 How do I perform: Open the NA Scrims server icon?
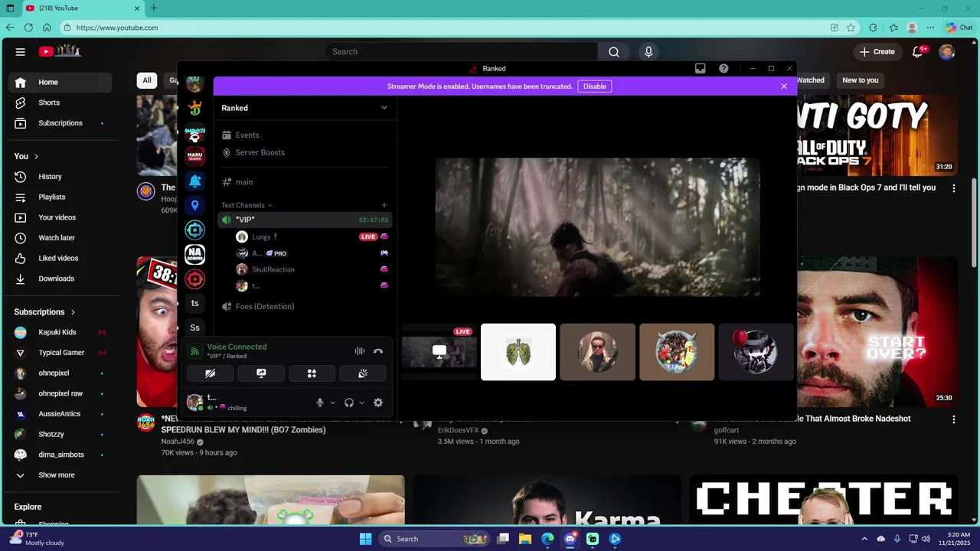[x=194, y=254]
